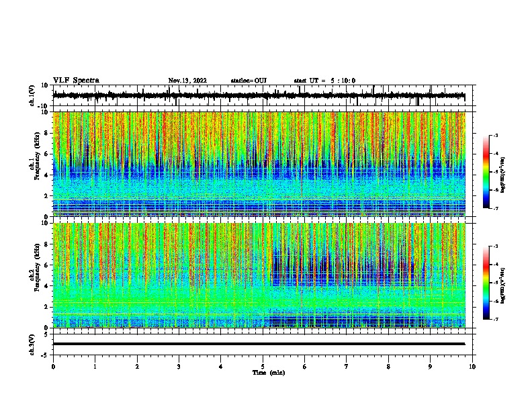Select the ch.2 colorbar log(PSD) label
This screenshot has height=411, width=532.
point(502,285)
